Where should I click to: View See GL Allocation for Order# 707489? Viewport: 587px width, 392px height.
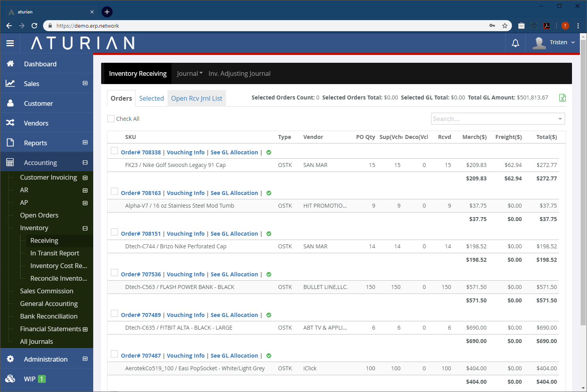[234, 315]
